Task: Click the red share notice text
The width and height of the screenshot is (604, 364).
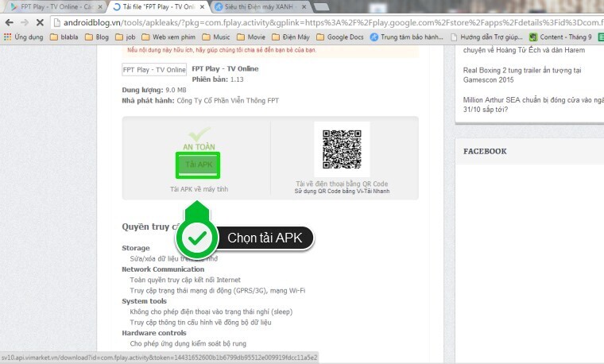Action: (x=222, y=50)
